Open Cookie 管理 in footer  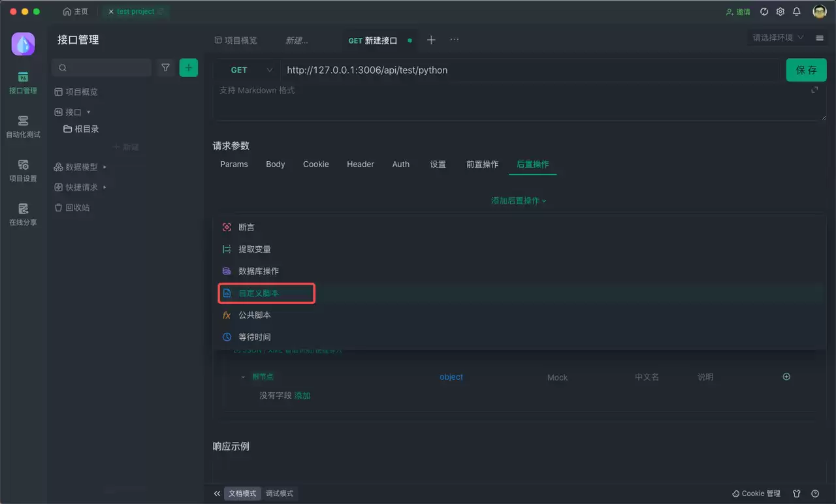point(756,494)
